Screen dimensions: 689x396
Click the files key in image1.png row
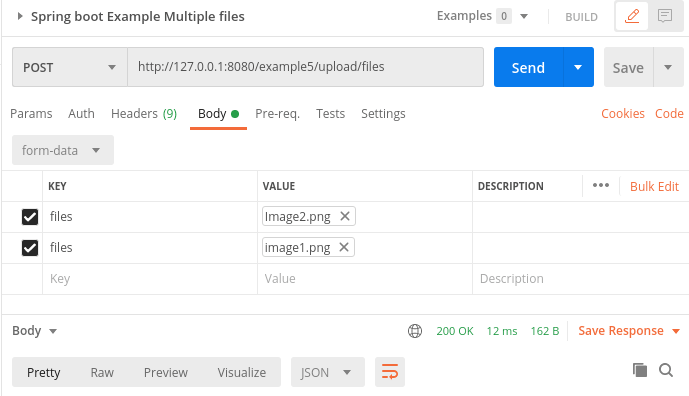click(61, 247)
